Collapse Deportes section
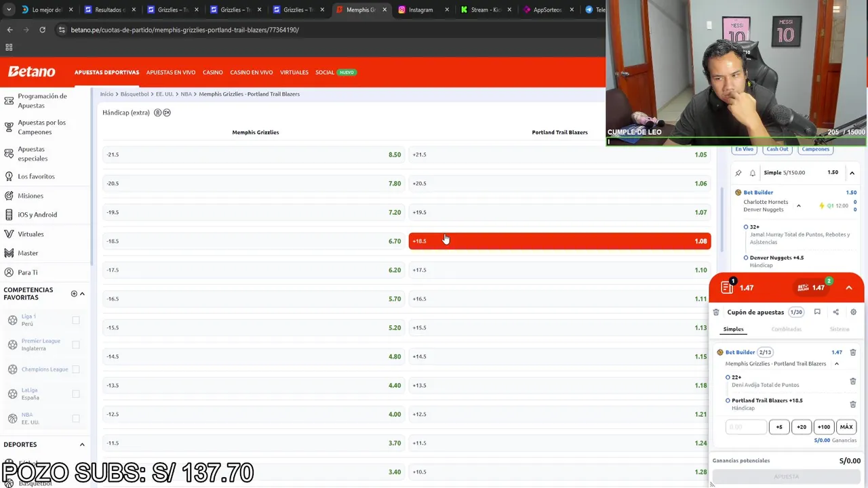Viewport: 868px width, 488px height. coord(82,445)
